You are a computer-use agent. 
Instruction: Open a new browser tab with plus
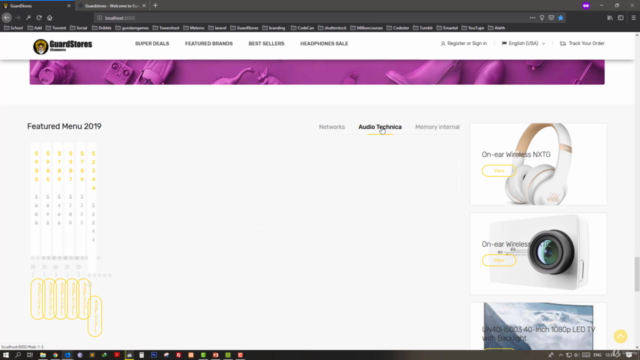click(155, 6)
